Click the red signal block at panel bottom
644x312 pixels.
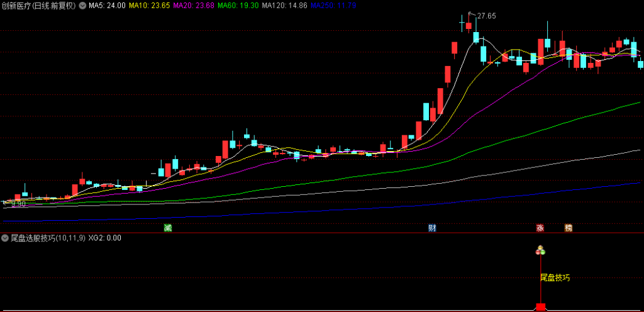[x=540, y=307]
